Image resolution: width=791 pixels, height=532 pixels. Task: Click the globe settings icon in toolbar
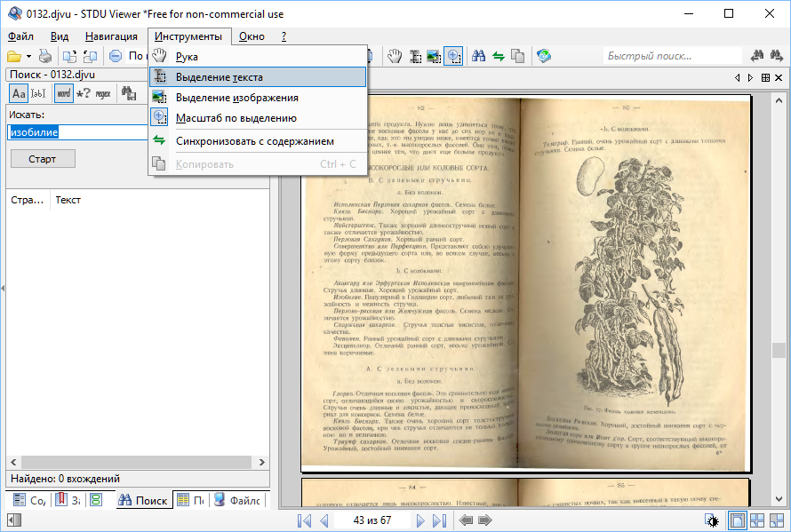click(x=543, y=56)
